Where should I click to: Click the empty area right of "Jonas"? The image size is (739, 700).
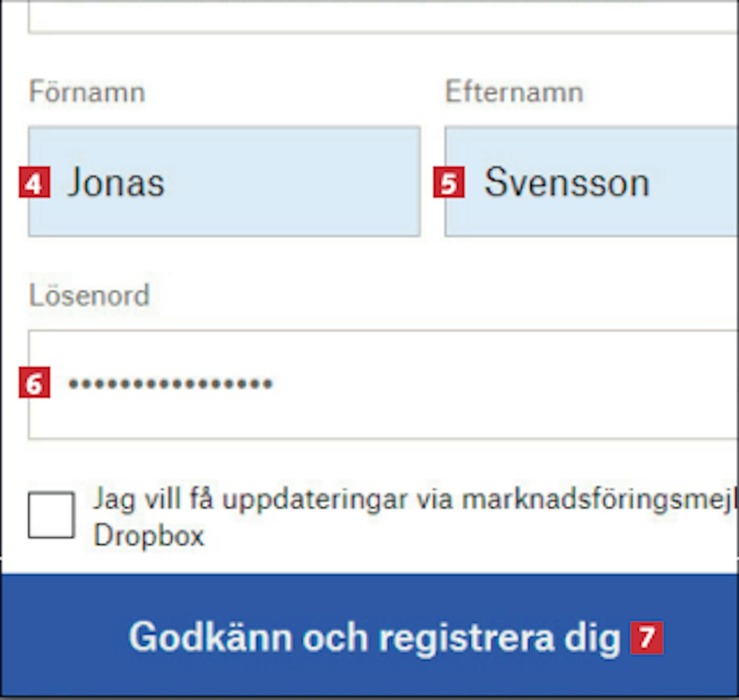[x=296, y=183]
